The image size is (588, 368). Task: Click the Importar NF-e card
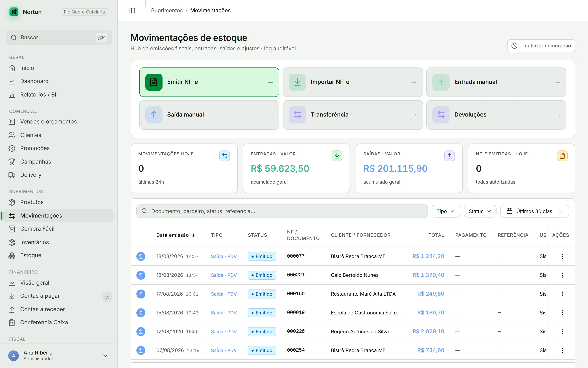pos(353,82)
